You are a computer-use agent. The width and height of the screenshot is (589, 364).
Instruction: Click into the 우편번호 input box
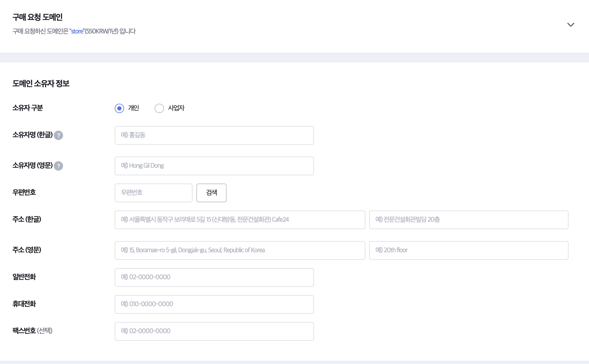click(153, 193)
